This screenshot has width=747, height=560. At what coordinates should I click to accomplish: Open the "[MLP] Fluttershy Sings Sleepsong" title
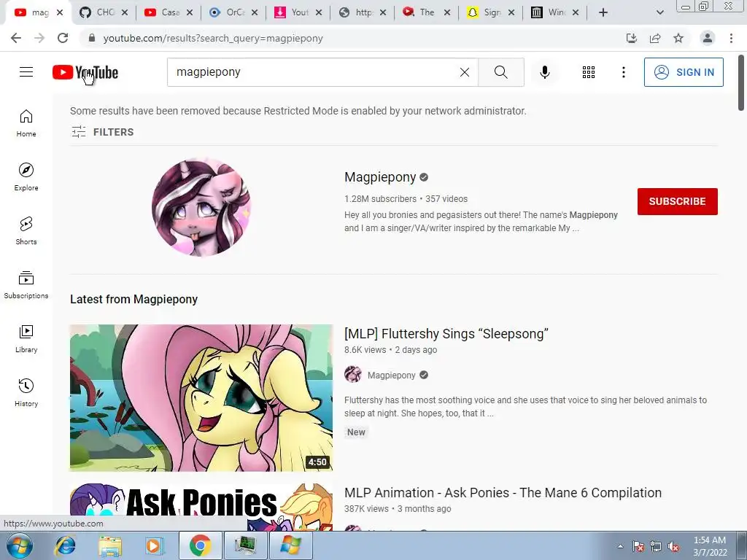tap(446, 334)
